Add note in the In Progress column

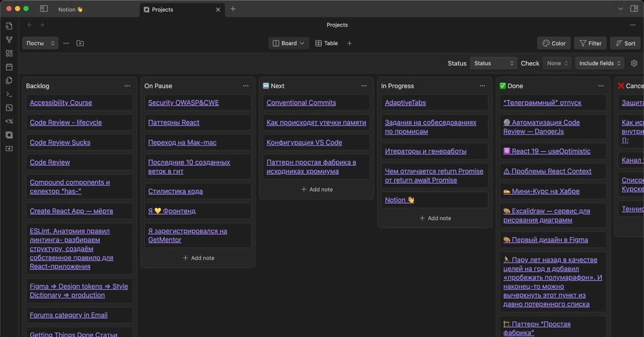coord(435,218)
